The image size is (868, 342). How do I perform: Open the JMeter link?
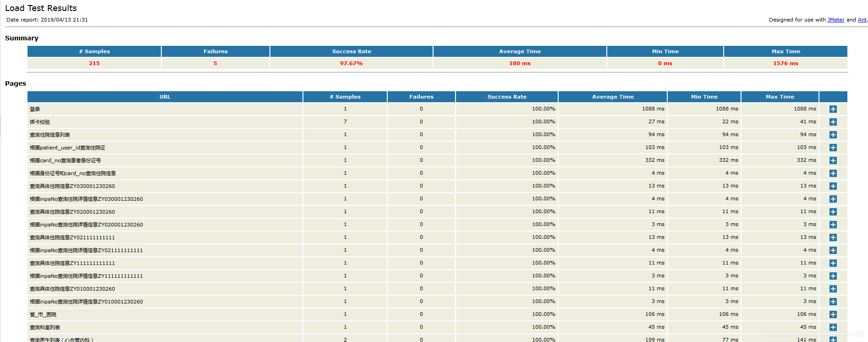pyautogui.click(x=836, y=20)
